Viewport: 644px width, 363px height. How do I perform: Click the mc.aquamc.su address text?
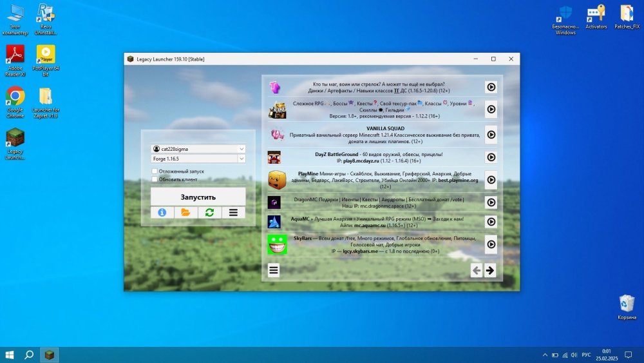370,225
